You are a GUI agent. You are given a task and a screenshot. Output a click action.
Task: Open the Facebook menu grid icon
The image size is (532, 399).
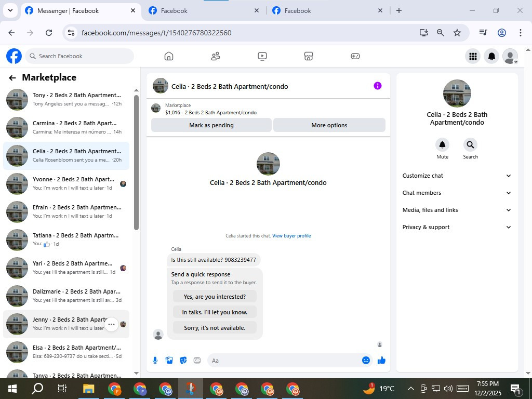click(x=473, y=56)
